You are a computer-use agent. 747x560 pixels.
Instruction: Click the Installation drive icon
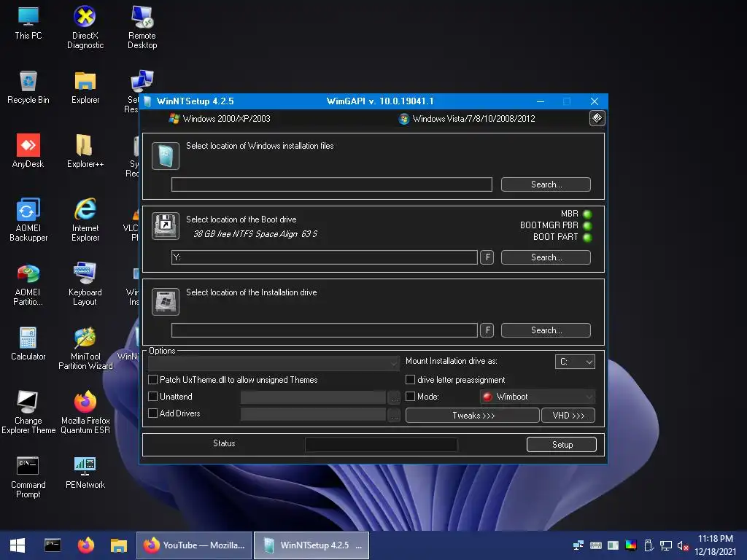(166, 301)
